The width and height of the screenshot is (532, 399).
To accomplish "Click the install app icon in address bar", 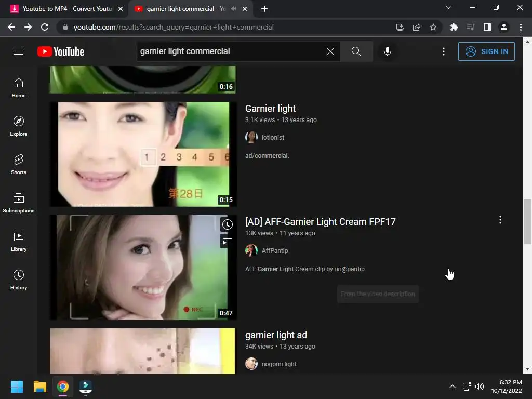I will click(400, 27).
